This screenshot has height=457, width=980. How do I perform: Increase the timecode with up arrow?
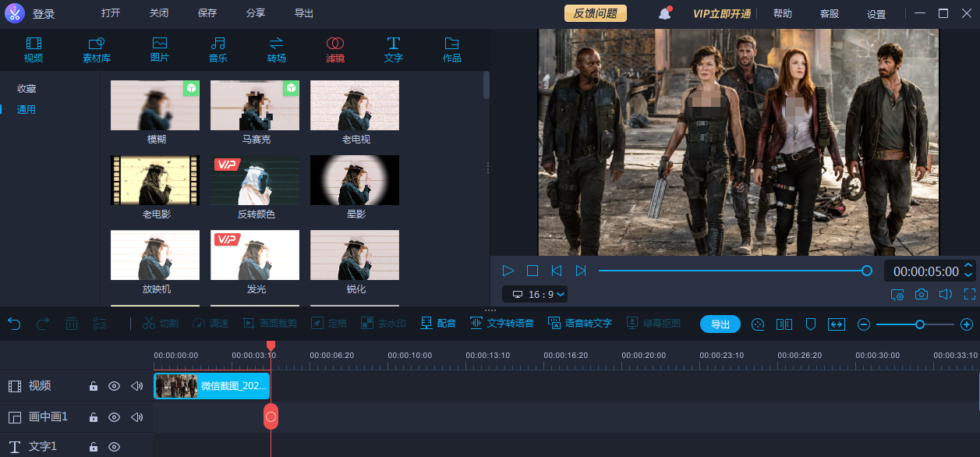[968, 267]
